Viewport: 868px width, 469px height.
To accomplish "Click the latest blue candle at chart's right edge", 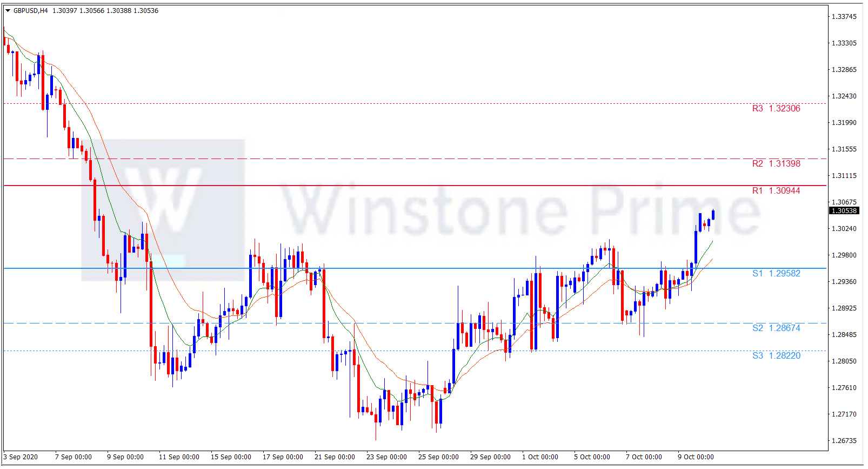I will (x=713, y=215).
